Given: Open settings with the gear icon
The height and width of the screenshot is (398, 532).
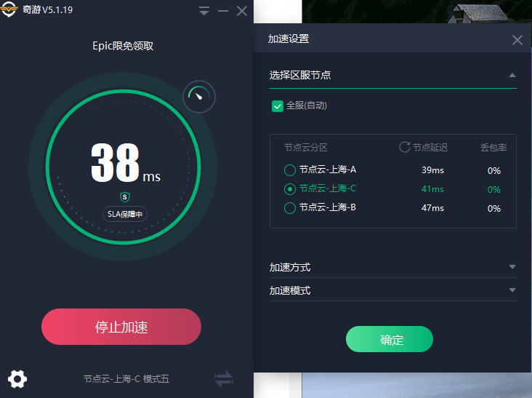Looking at the screenshot, I should [17, 378].
